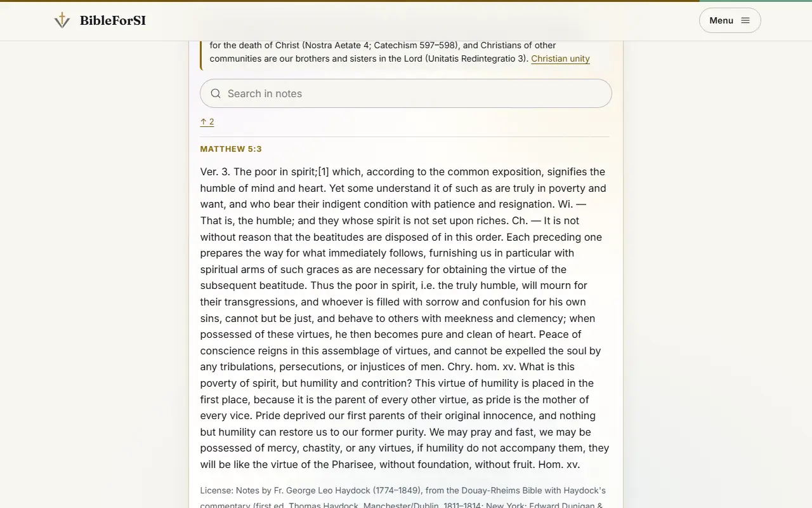Open the hamburger lines icon in Menu
The height and width of the screenshot is (508, 812).
(x=745, y=20)
